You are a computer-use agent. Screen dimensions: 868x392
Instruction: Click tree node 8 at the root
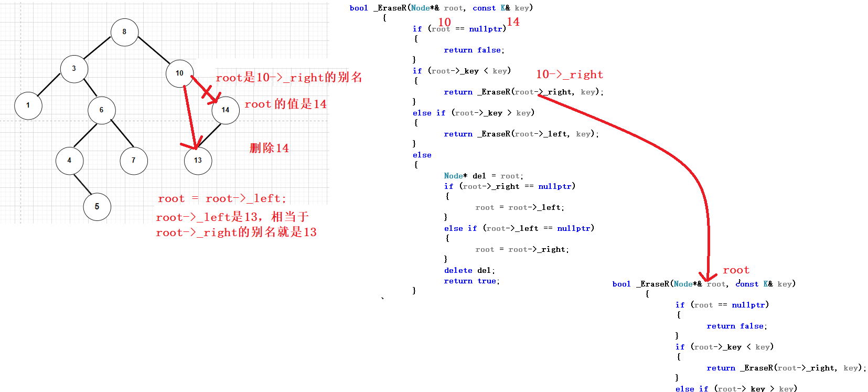pyautogui.click(x=124, y=32)
